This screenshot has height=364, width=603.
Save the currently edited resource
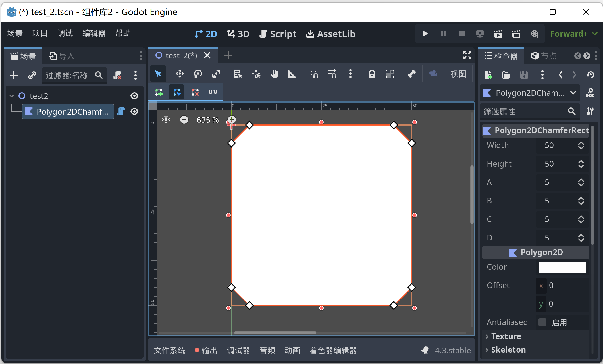524,75
